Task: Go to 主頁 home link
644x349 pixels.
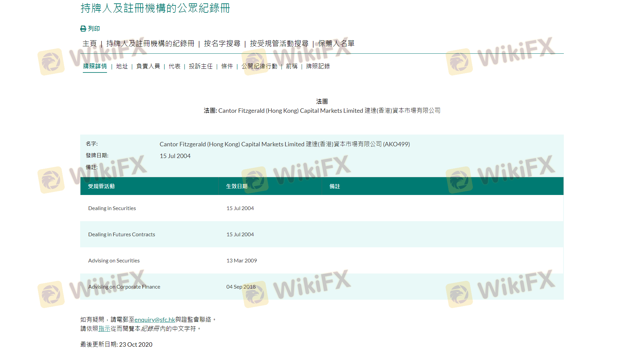Action: [90, 44]
